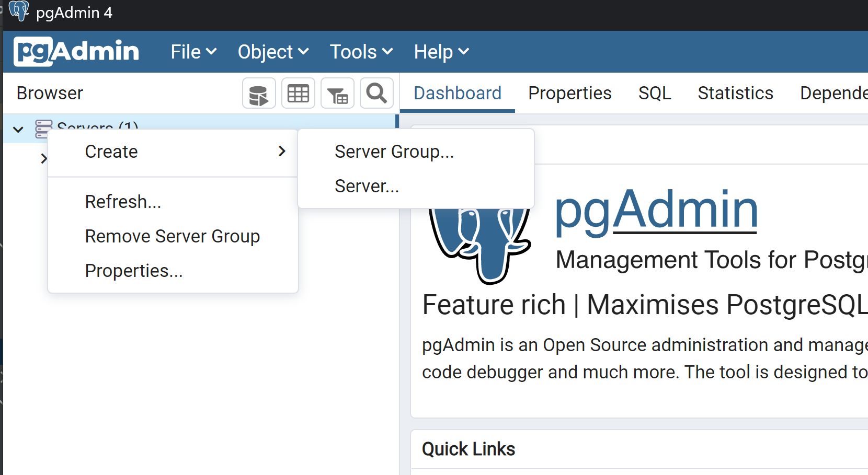Choose Refresh... from the context menu

point(173,202)
